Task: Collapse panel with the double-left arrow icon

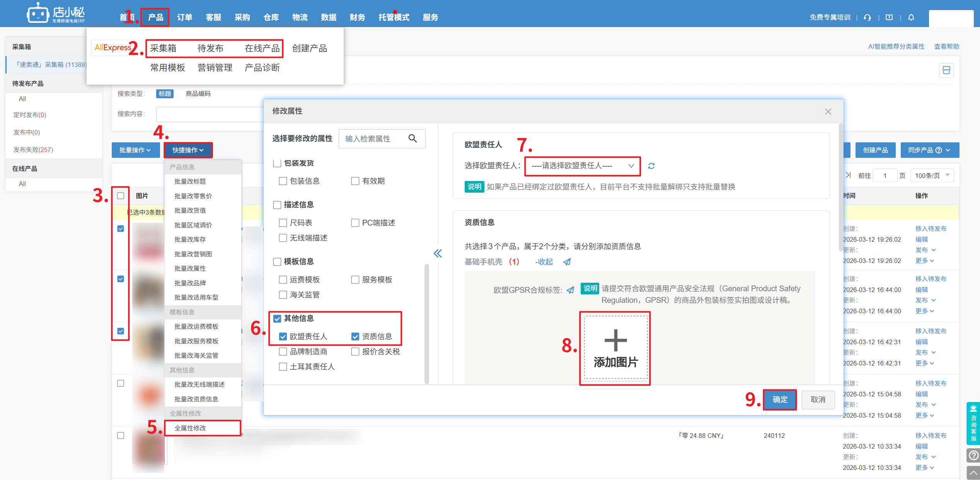Action: click(438, 254)
